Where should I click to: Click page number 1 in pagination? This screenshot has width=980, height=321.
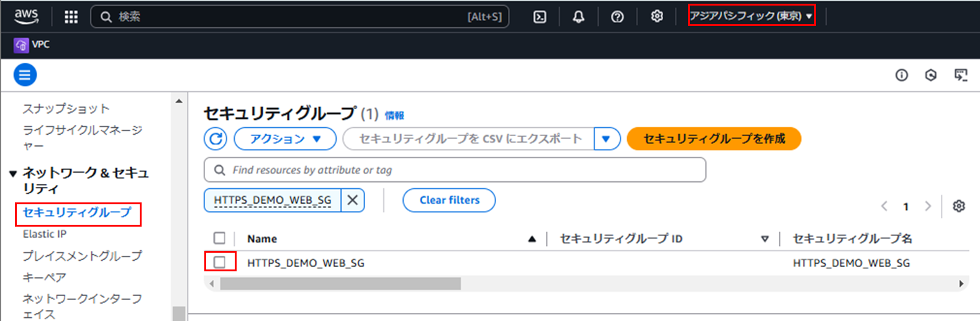(x=906, y=207)
